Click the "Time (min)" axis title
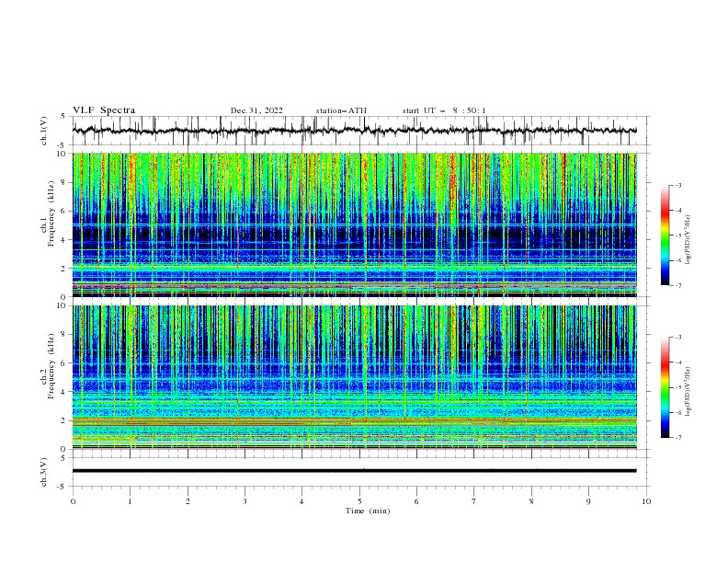 (x=368, y=511)
